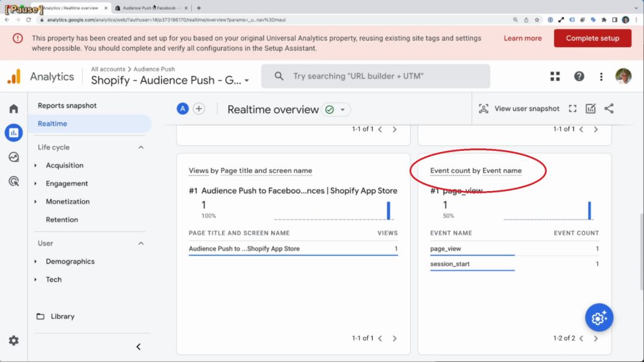Screen dimensions: 644x362
Task: Open the Explore icon in left rail
Action: tap(14, 156)
